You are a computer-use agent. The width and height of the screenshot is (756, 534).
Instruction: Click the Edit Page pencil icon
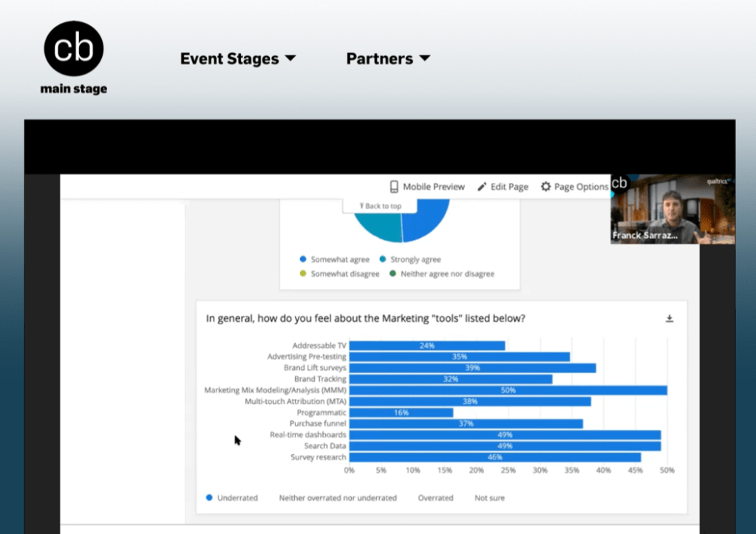(482, 187)
